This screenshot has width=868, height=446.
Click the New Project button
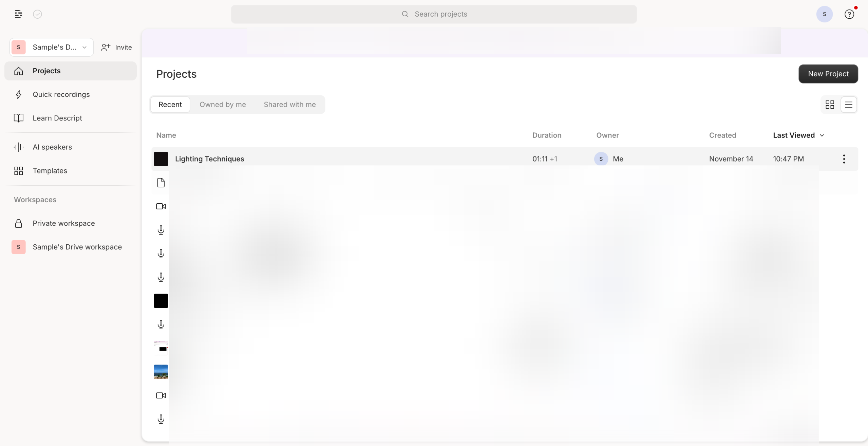click(828, 74)
